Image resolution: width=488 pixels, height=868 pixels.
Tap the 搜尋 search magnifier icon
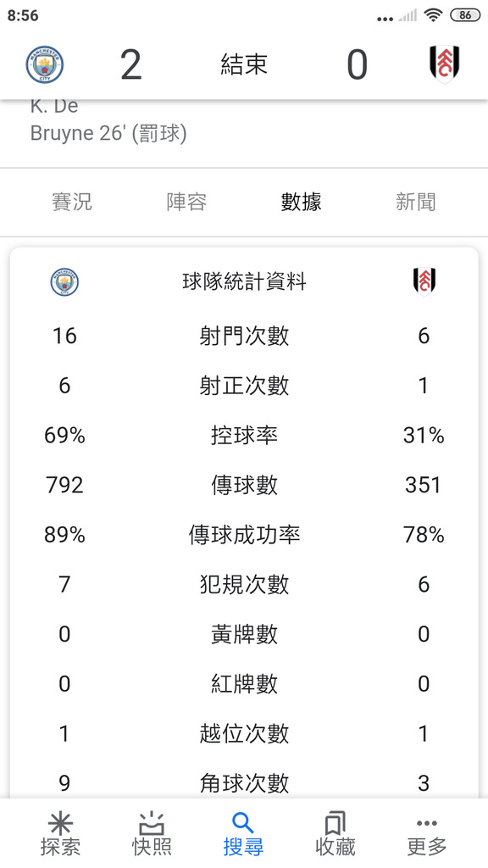[243, 823]
